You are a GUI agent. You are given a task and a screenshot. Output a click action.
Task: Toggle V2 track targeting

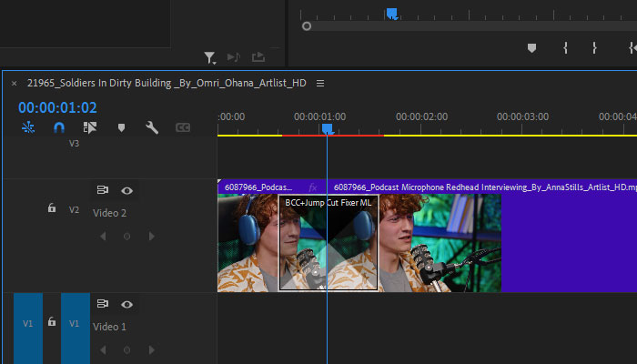[x=74, y=210]
